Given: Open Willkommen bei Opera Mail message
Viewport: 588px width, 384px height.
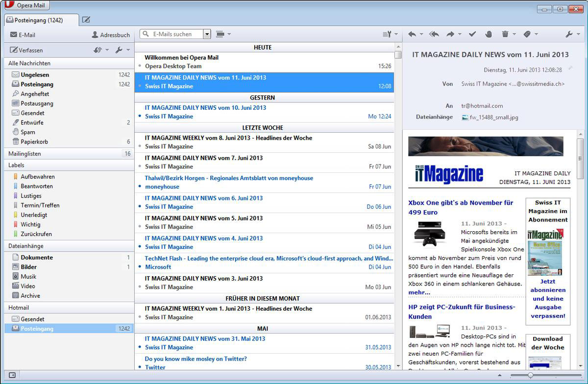Looking at the screenshot, I should [x=264, y=62].
